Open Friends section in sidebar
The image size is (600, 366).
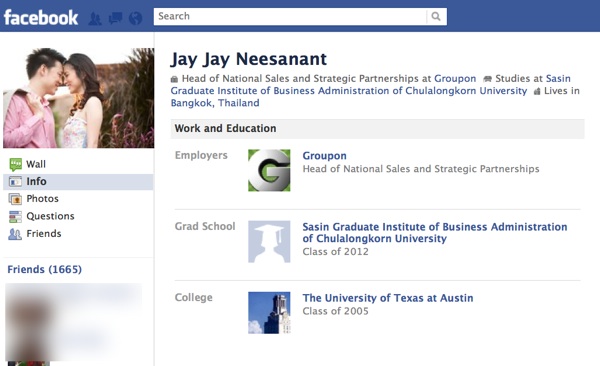[44, 234]
